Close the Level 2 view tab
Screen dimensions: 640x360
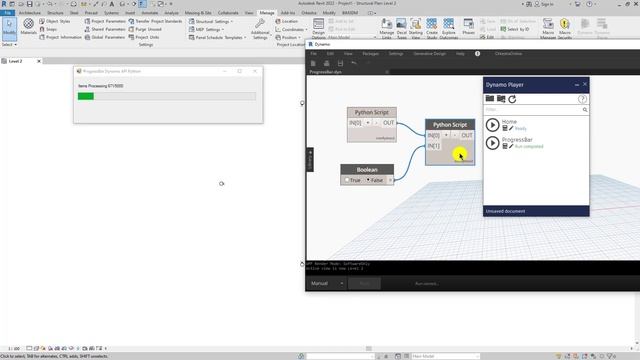pos(39,61)
